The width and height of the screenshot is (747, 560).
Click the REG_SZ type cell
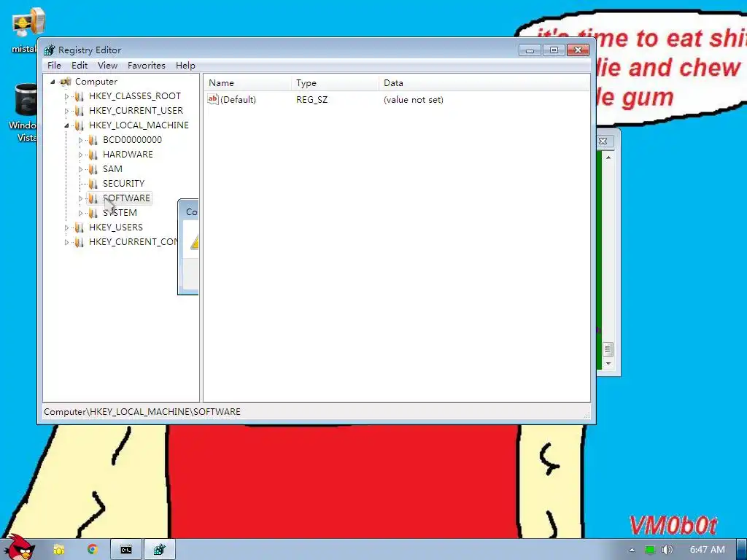tap(312, 99)
